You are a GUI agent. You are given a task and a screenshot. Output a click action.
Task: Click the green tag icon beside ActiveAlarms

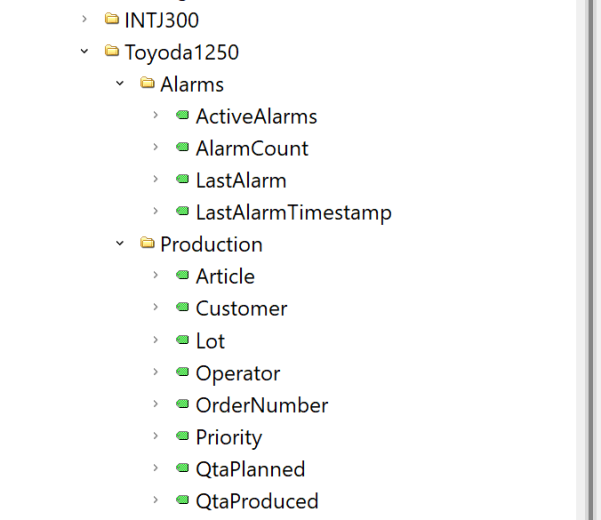click(x=182, y=116)
